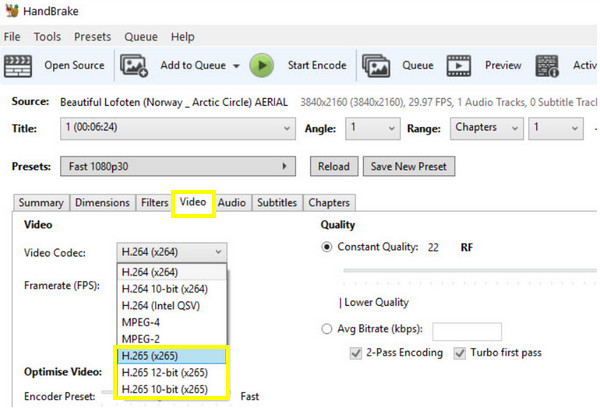Screen dimensions: 600x408
Task: Open the Help menu
Action: pyautogui.click(x=183, y=37)
